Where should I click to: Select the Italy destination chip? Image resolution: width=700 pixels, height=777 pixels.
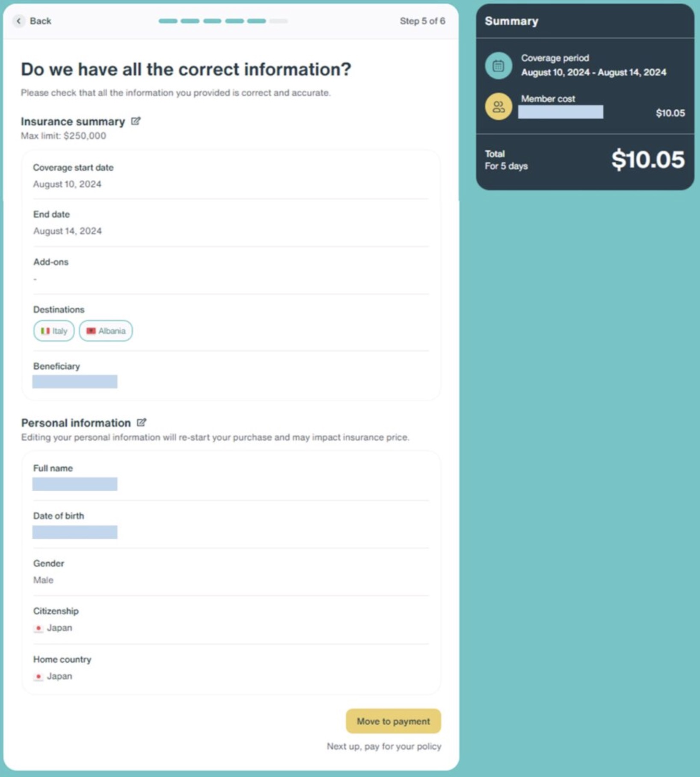point(54,331)
